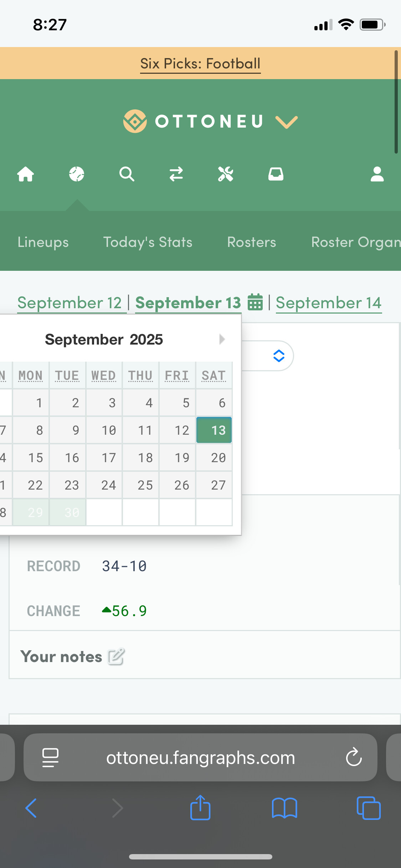Expand the Ottoneu logo dropdown chevron
Viewport: 401px width, 868px height.
pyautogui.click(x=287, y=122)
